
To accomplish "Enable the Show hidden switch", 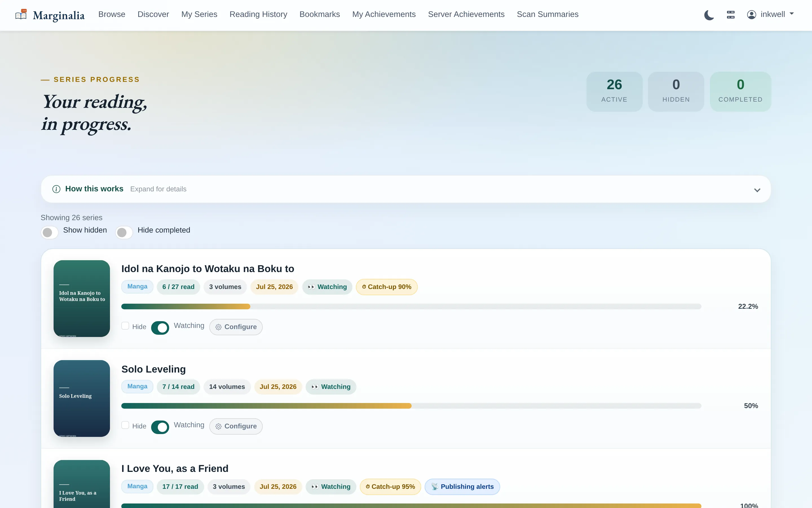I will click(x=50, y=232).
